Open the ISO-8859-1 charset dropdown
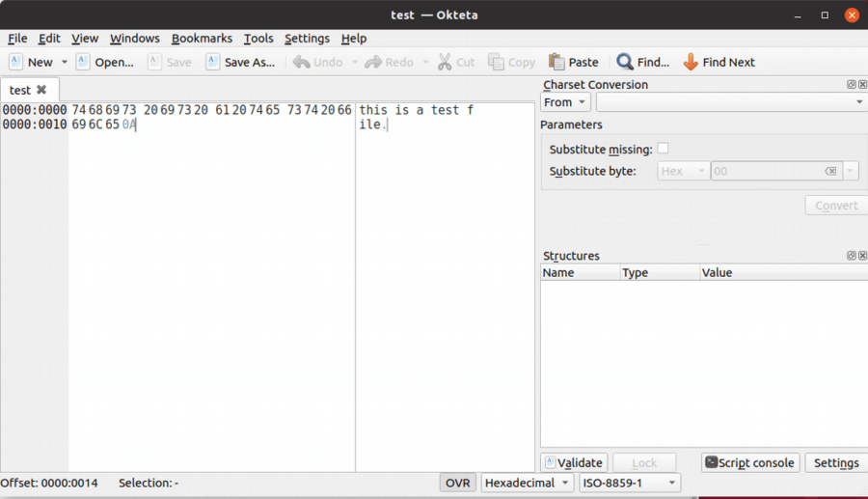The image size is (868, 499). point(630,483)
